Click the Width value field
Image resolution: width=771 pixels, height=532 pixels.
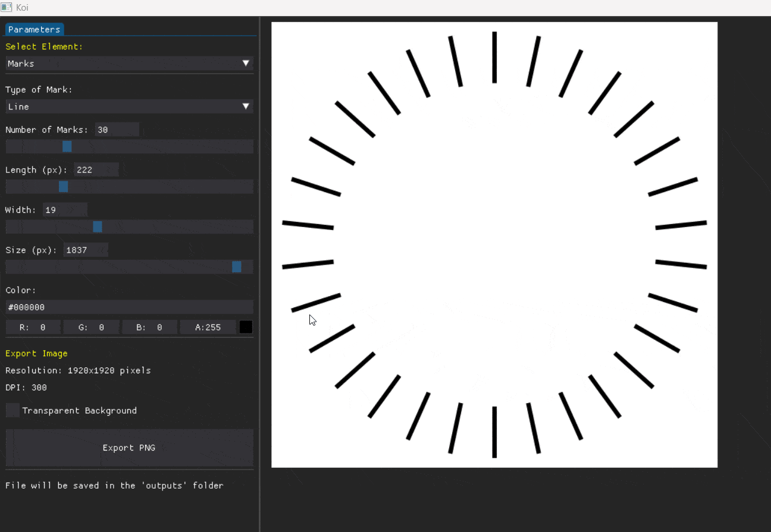[x=65, y=210]
